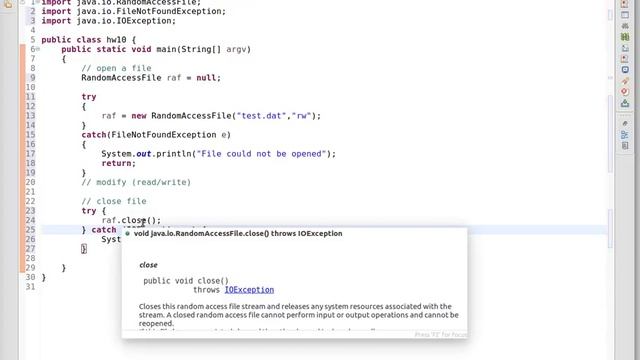Click 'catch(FileNotFoundException e)' line
Image resolution: width=640 pixels, height=360 pixels.
click(156, 135)
